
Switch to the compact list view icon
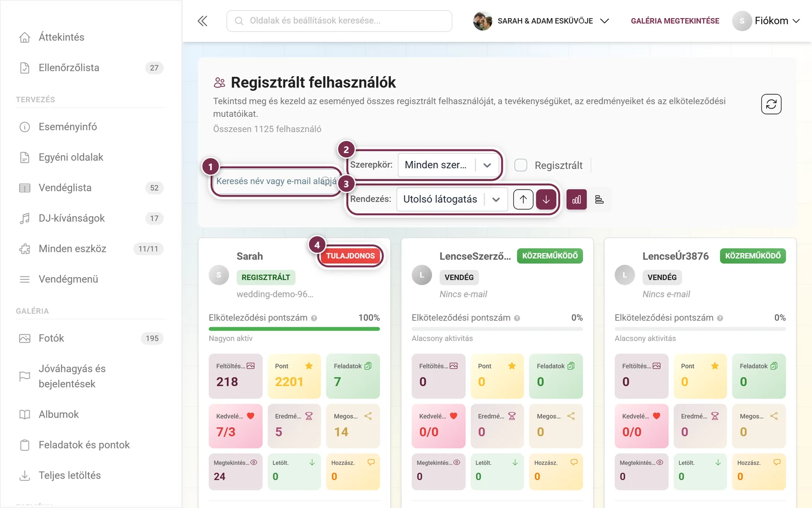[x=599, y=199]
